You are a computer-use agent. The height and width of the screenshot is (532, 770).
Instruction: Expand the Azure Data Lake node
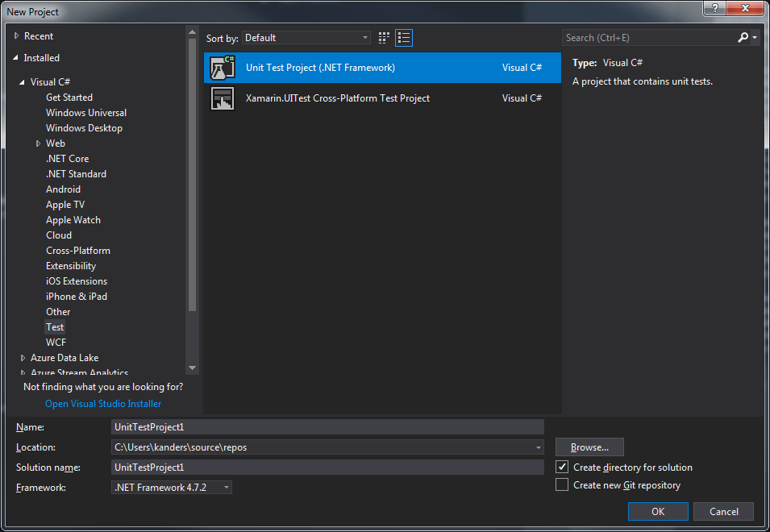pyautogui.click(x=23, y=358)
